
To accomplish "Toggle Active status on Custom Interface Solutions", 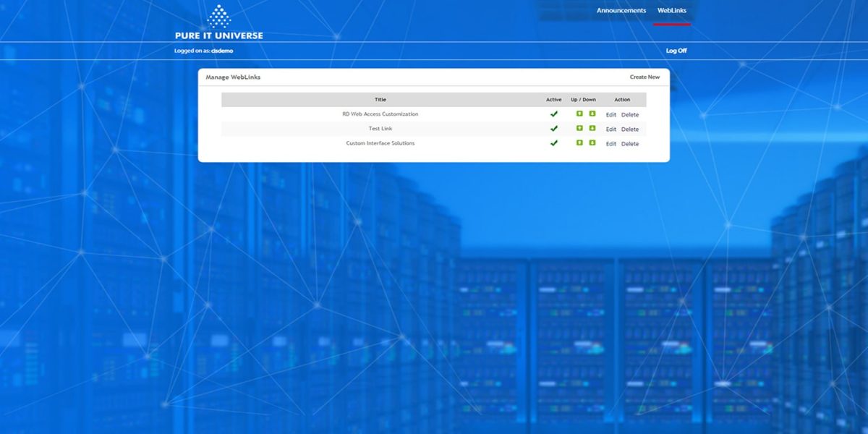I will (554, 143).
